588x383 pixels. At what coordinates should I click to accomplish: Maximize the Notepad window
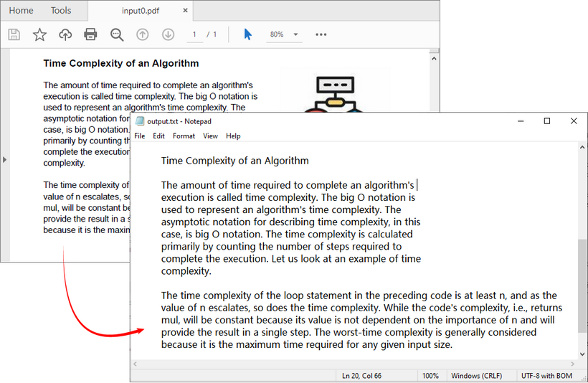547,121
